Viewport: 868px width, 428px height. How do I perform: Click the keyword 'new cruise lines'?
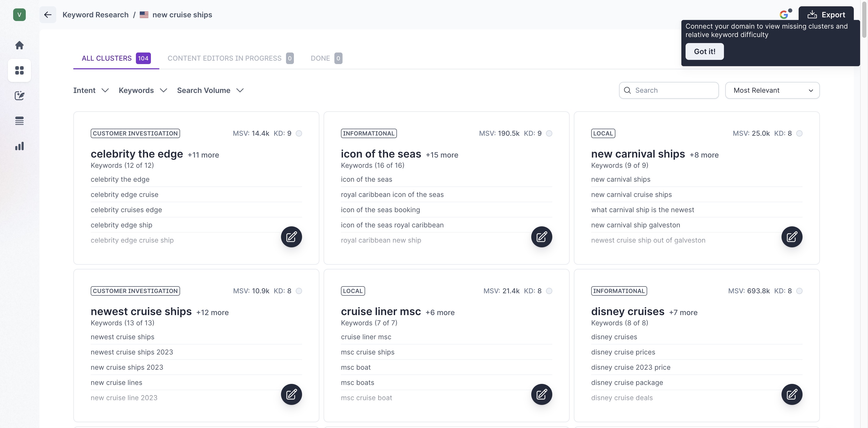click(x=116, y=382)
